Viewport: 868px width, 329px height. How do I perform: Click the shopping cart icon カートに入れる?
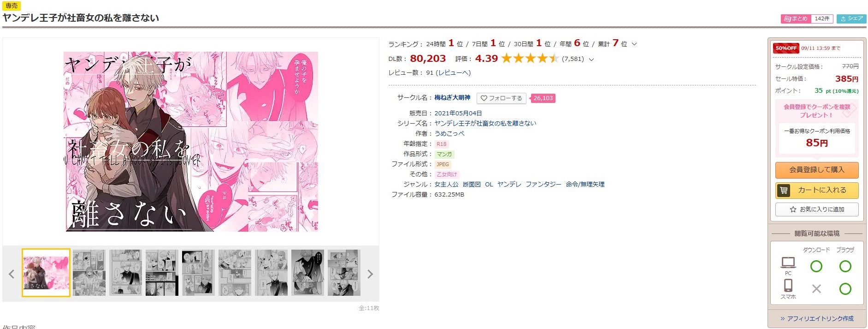pyautogui.click(x=784, y=190)
